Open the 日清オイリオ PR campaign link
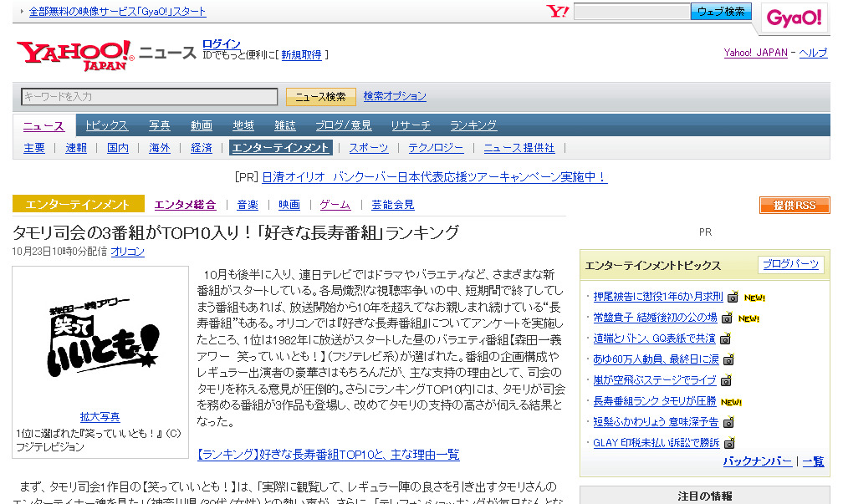This screenshot has width=843, height=504. pos(434,177)
